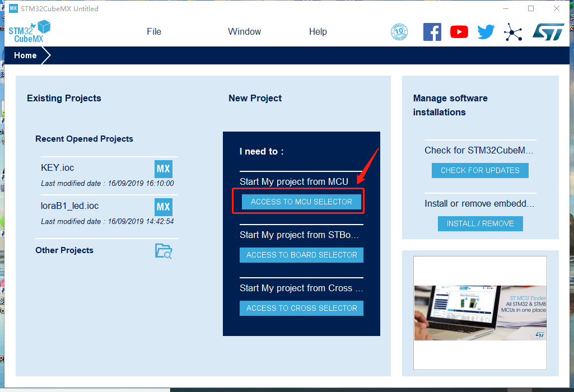Viewport: 574px width, 392px height.
Task: Click 'Start My project from Cross ...' text
Action: coord(301,288)
